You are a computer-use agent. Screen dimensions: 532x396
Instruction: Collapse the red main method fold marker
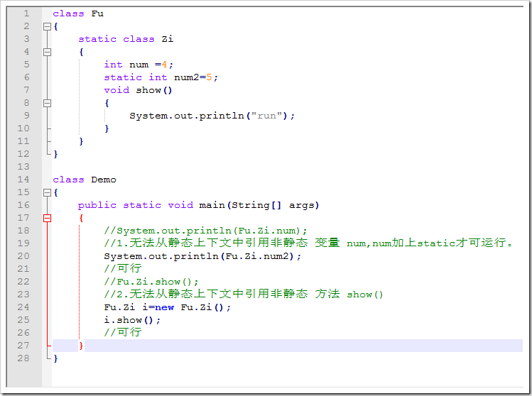click(x=48, y=218)
